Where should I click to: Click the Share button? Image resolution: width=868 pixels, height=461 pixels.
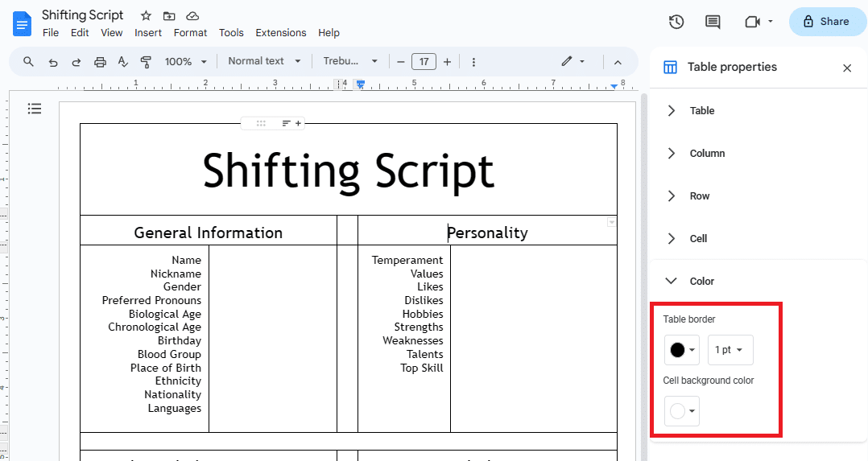(x=827, y=22)
